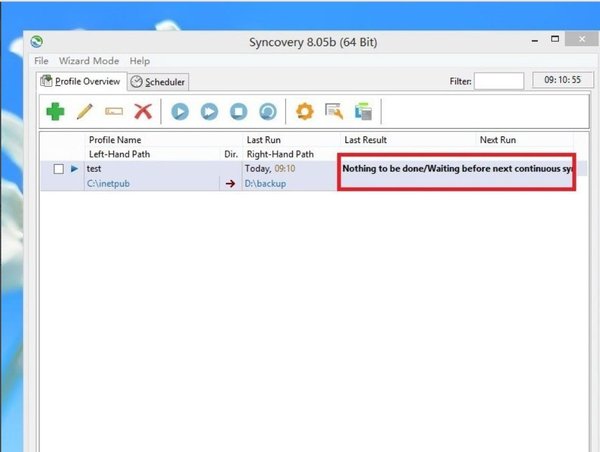Click the blue circular pause-timer icon
This screenshot has width=600, height=452.
tap(268, 111)
